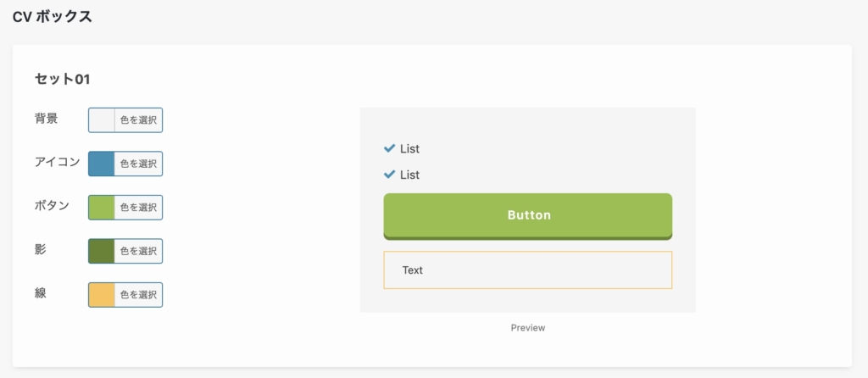This screenshot has width=868, height=378.
Task: Open the blue アイコン color swatch
Action: [x=102, y=164]
